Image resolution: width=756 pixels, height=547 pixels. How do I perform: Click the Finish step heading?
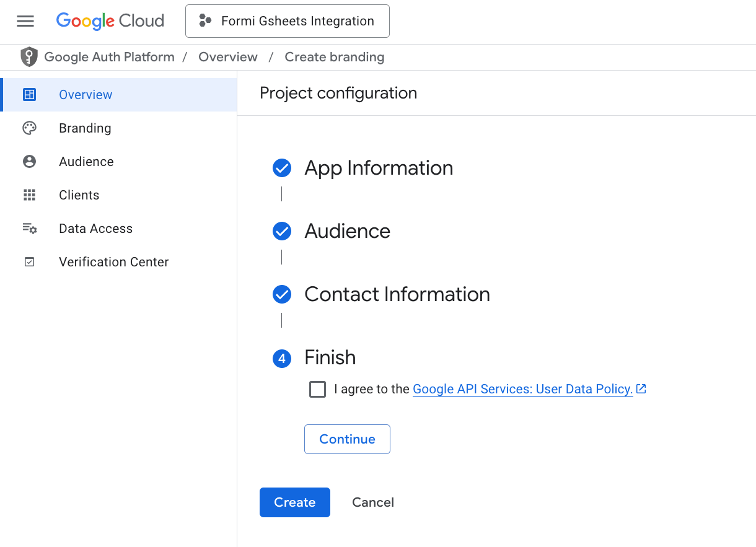(x=330, y=357)
